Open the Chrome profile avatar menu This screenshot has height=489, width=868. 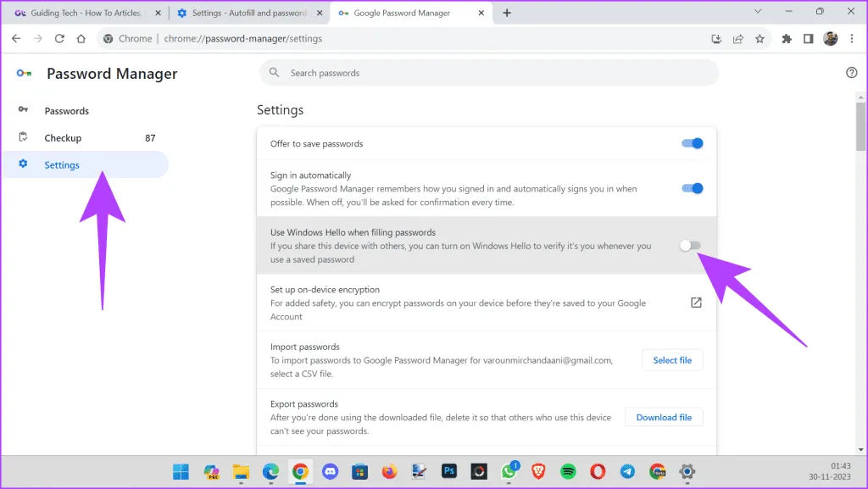pyautogui.click(x=831, y=38)
